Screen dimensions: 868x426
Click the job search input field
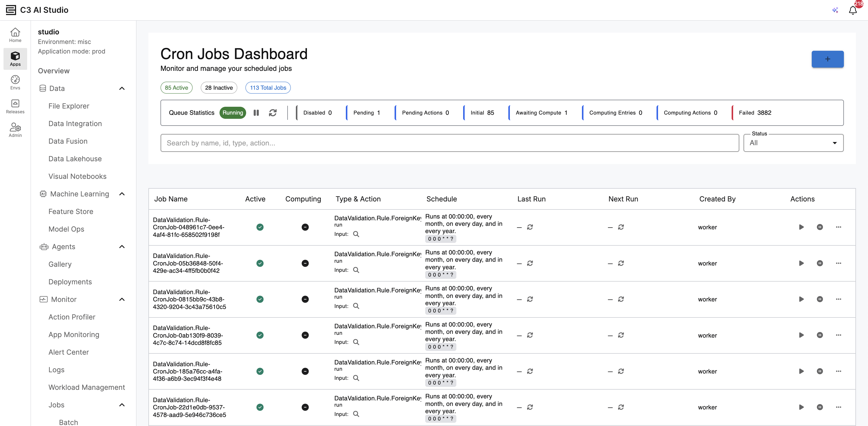(450, 143)
